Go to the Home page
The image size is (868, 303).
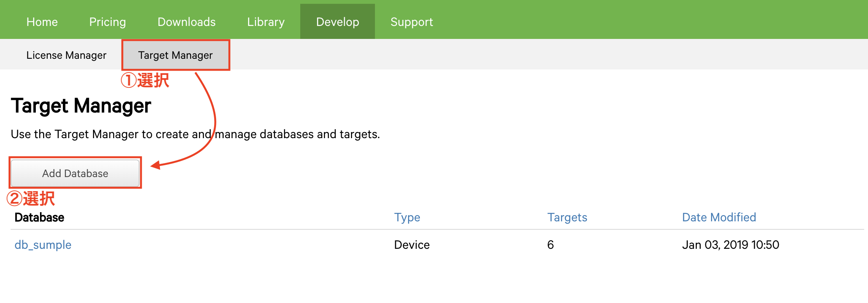42,22
